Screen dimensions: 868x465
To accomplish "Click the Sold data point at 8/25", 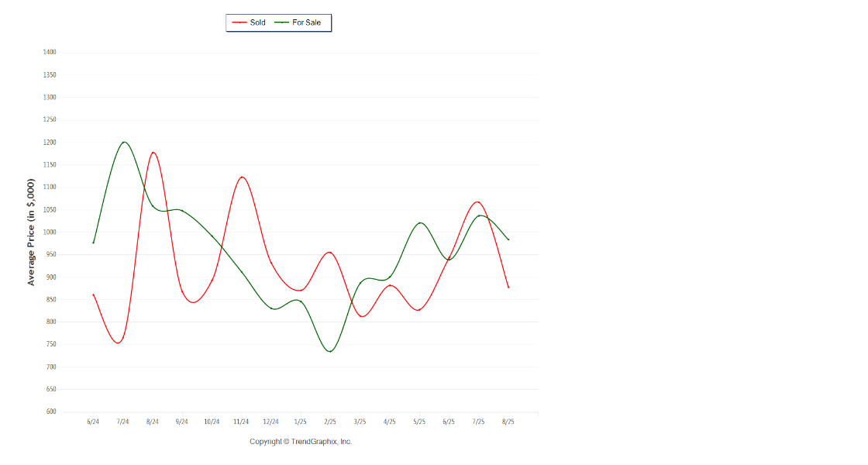I will pos(508,287).
